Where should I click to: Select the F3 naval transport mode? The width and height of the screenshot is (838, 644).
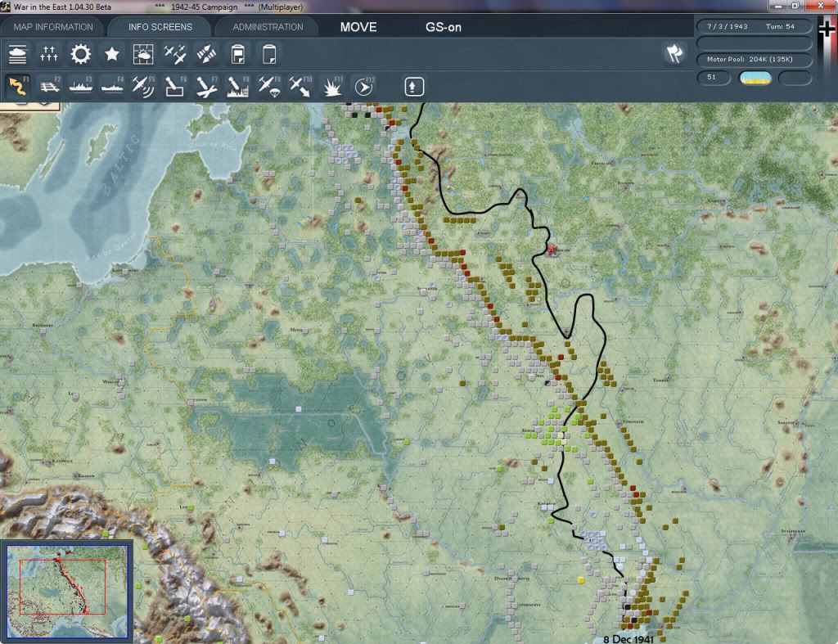click(81, 86)
